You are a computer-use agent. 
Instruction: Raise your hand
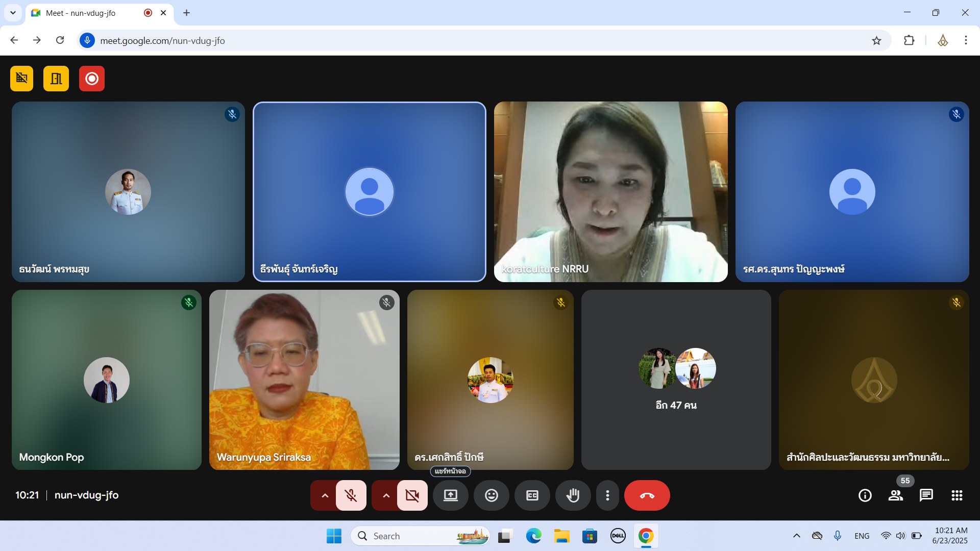click(573, 495)
